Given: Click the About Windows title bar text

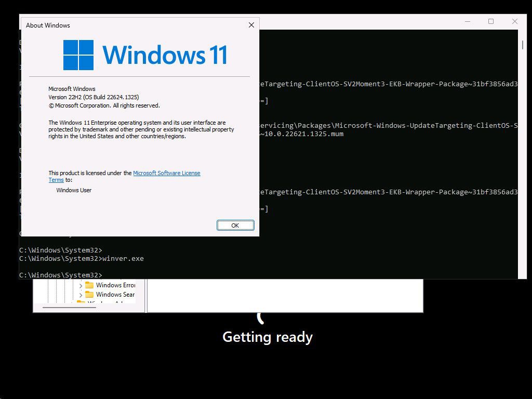Looking at the screenshot, I should pos(48,25).
